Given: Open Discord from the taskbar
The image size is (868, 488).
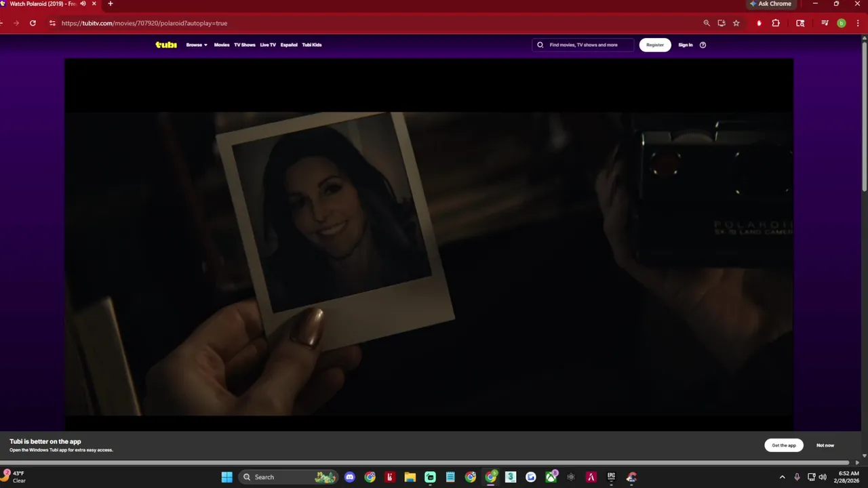Looking at the screenshot, I should tap(349, 477).
